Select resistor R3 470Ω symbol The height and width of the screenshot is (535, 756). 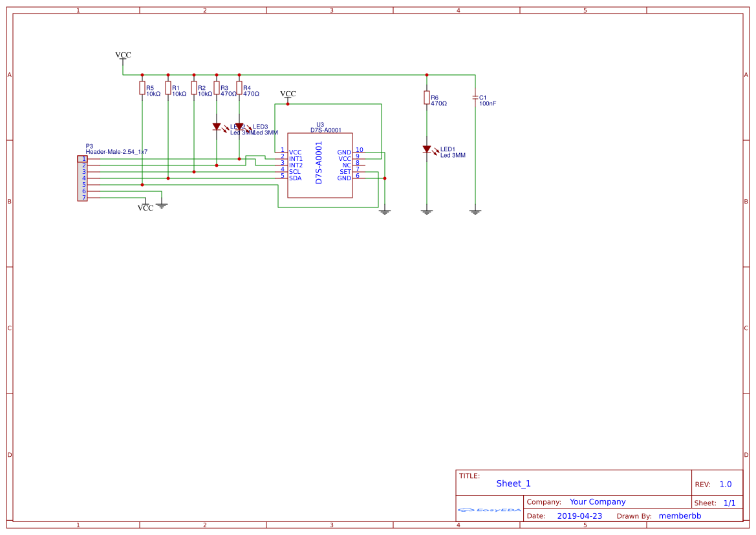pyautogui.click(x=216, y=89)
